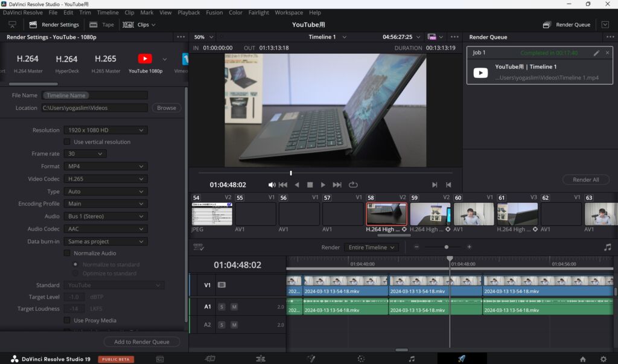Open the Render Settings panel icon
Image resolution: width=618 pixels, height=364 pixels.
tap(33, 25)
